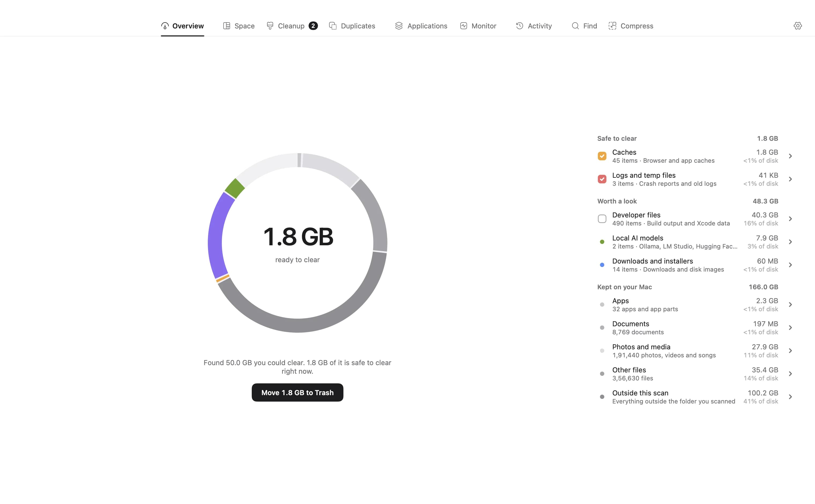The height and width of the screenshot is (504, 815).
Task: Uncheck the Logs and temp files checkbox
Action: (x=602, y=179)
